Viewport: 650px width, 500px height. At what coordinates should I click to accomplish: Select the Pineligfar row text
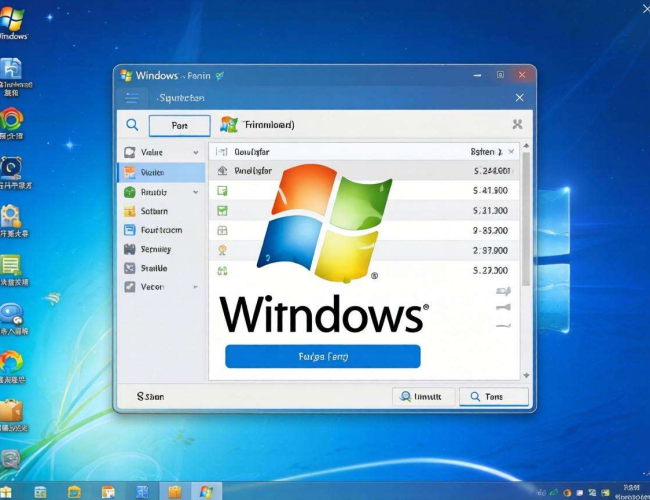point(253,170)
